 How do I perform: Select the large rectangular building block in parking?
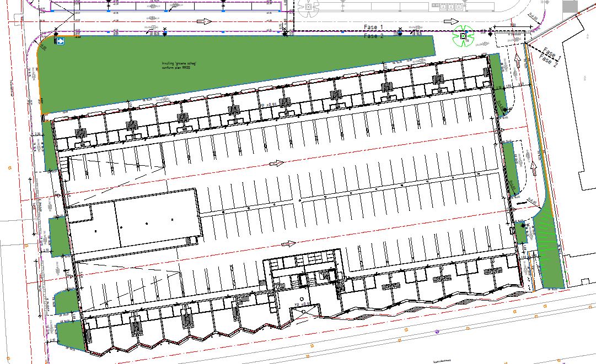134,223
